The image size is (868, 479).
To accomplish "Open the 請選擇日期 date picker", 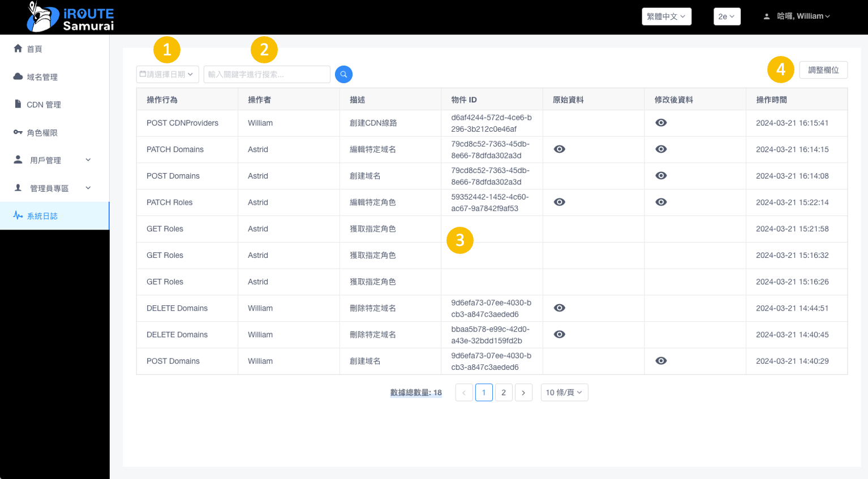I will pos(167,74).
